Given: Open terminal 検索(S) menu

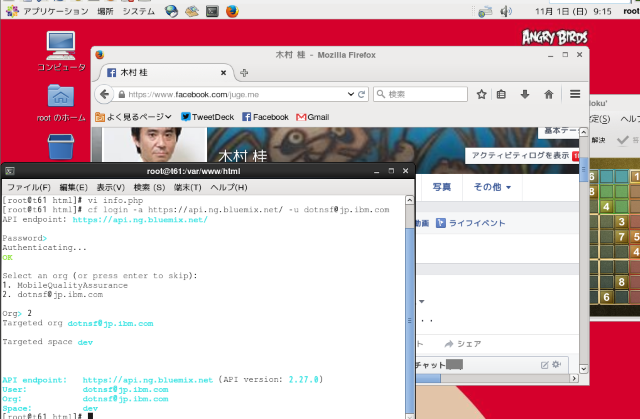Looking at the screenshot, I should (x=149, y=187).
